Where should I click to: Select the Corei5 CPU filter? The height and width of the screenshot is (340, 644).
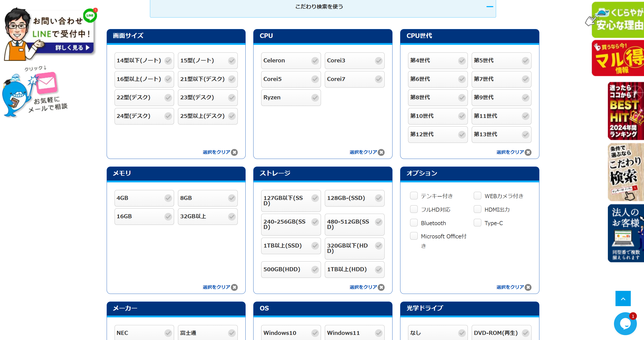pyautogui.click(x=291, y=79)
